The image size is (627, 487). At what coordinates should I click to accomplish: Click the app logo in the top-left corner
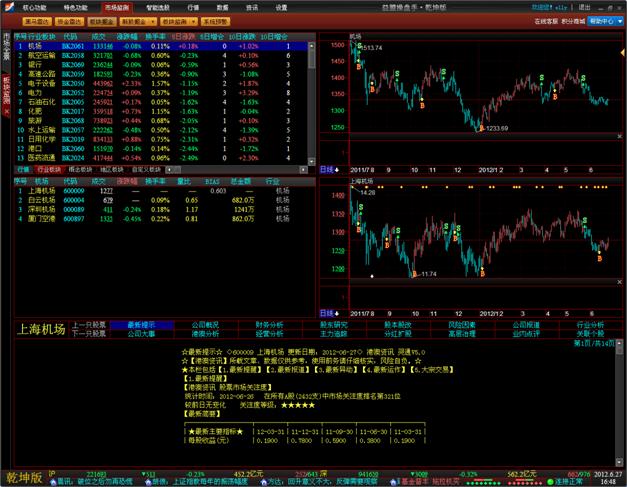[x=8, y=7]
